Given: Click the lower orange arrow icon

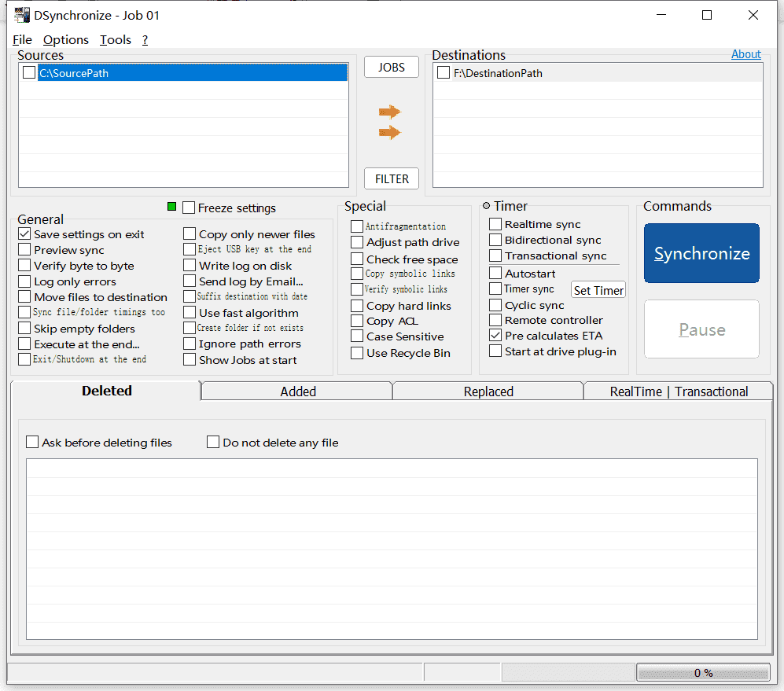Looking at the screenshot, I should pyautogui.click(x=389, y=133).
